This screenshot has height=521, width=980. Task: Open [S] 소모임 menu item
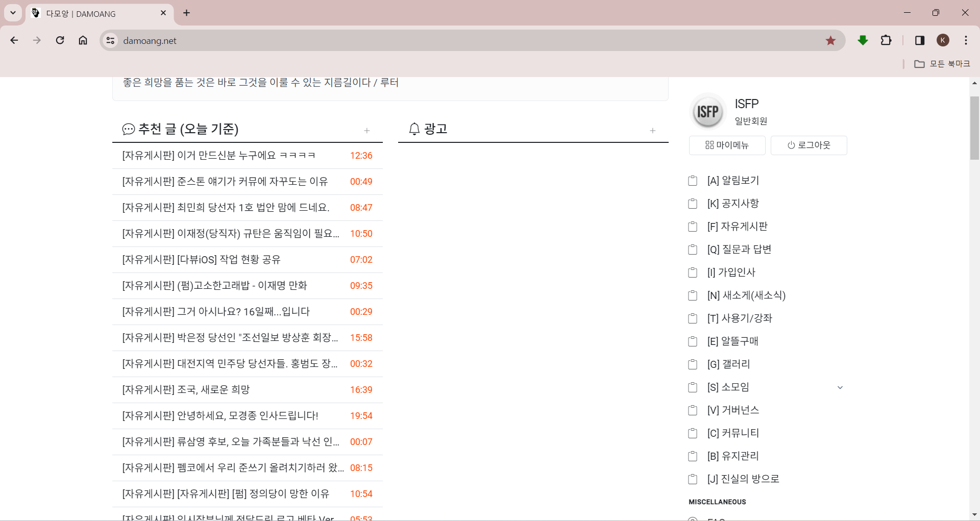click(x=728, y=387)
